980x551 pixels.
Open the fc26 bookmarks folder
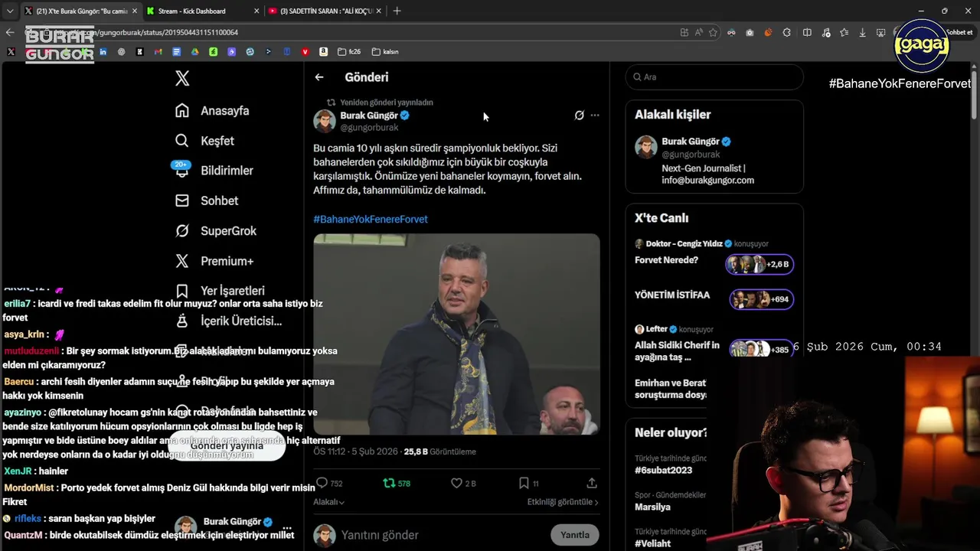pos(348,51)
